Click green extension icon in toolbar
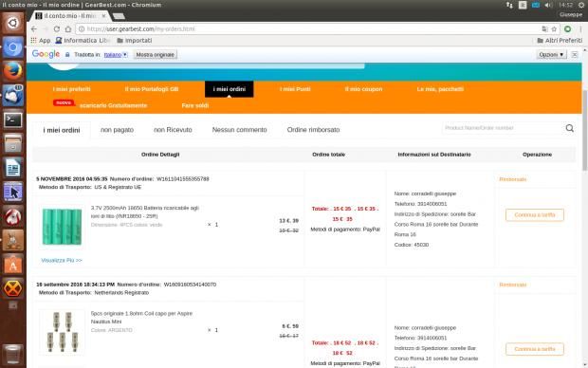The height and width of the screenshot is (368, 588). [x=567, y=28]
